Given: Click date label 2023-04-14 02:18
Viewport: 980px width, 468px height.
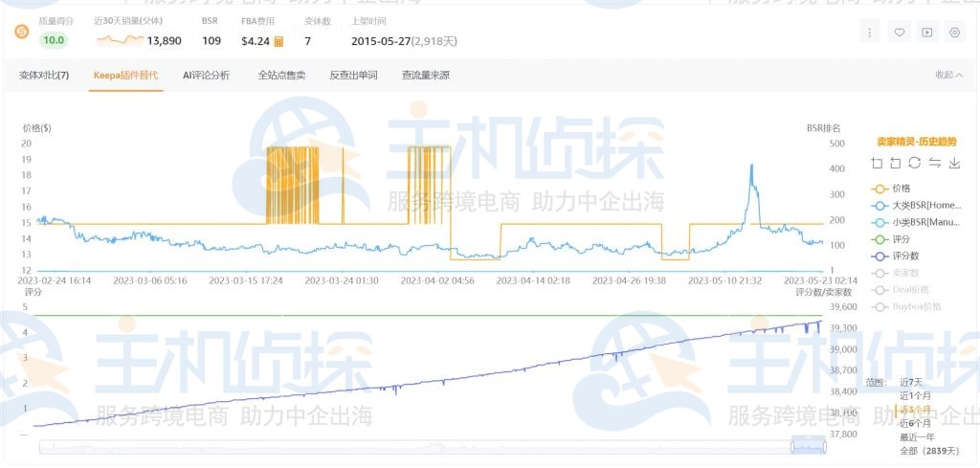Looking at the screenshot, I should coord(533,280).
